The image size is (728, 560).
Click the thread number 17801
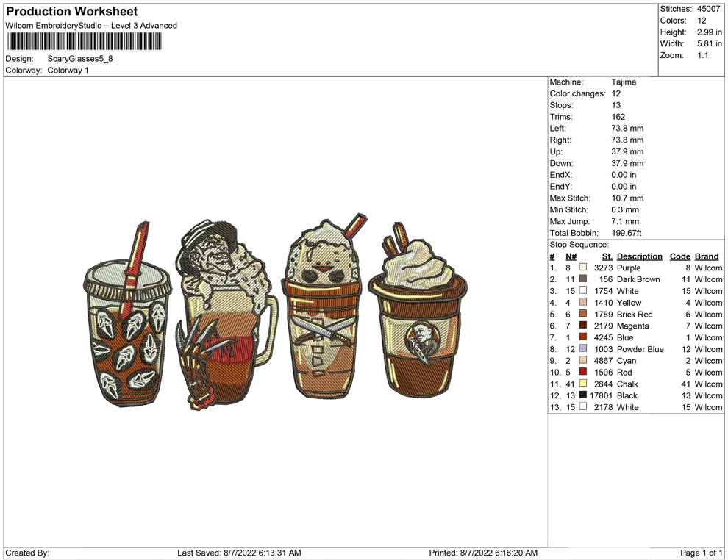[x=602, y=395]
